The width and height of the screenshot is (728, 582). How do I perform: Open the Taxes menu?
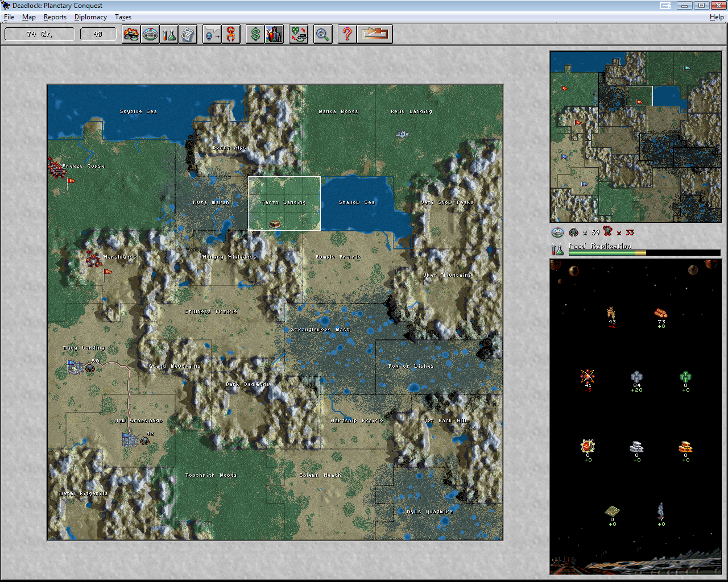pyautogui.click(x=123, y=17)
